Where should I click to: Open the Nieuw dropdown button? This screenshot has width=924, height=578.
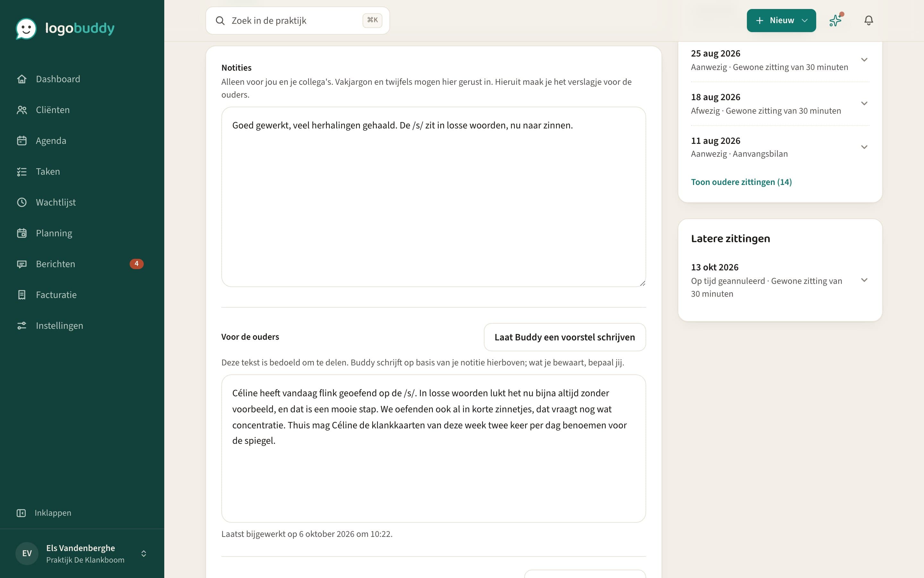[781, 21]
